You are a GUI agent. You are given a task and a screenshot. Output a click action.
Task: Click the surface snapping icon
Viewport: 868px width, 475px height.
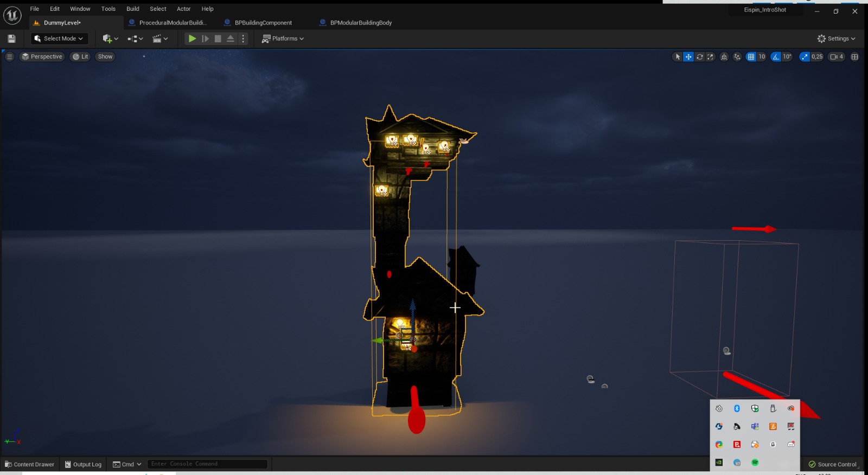point(737,57)
